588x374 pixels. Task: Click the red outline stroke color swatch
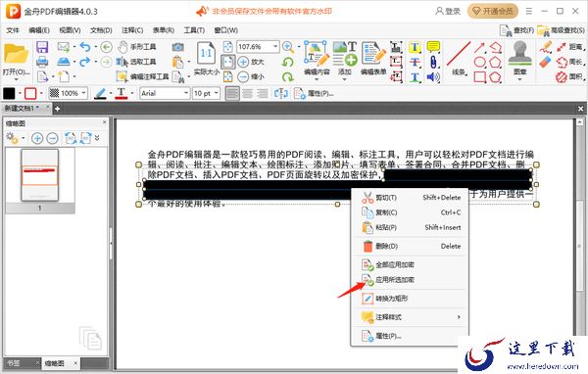pyautogui.click(x=30, y=93)
